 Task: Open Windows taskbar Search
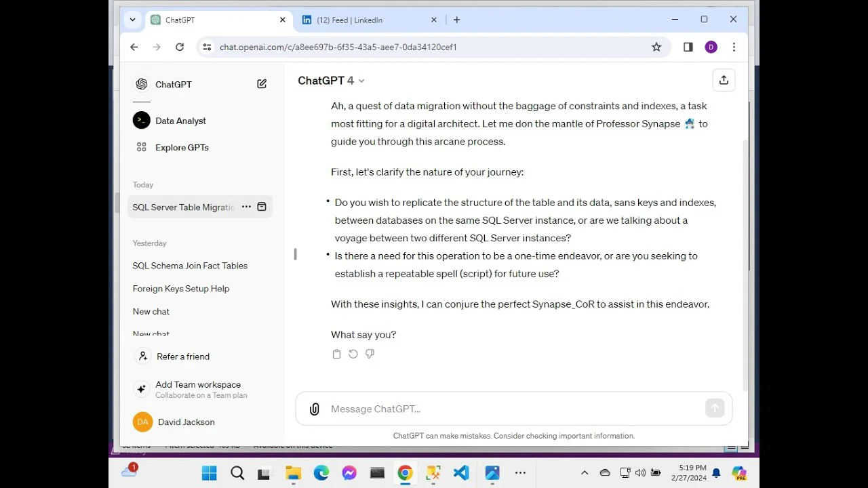[237, 473]
